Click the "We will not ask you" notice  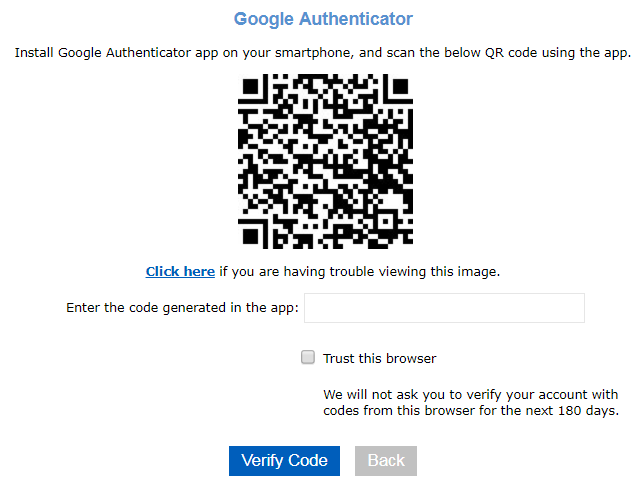point(470,393)
